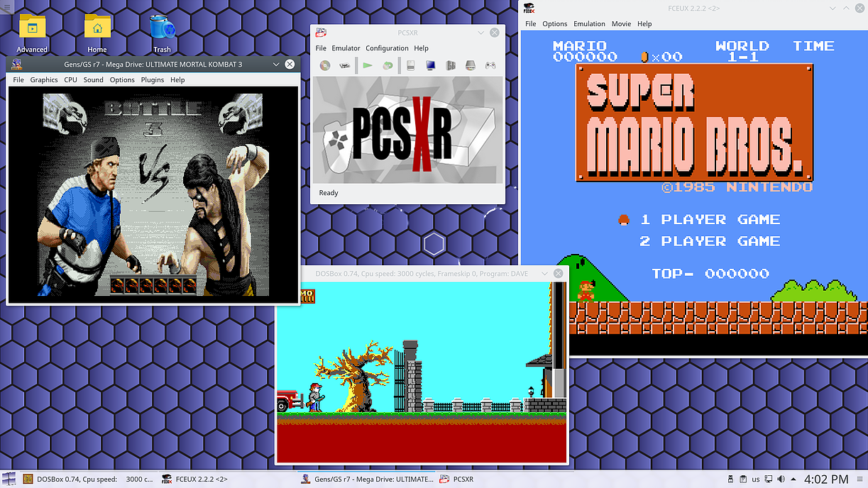868x488 pixels.
Task: Click FCEUX window title icon
Action: (x=529, y=8)
